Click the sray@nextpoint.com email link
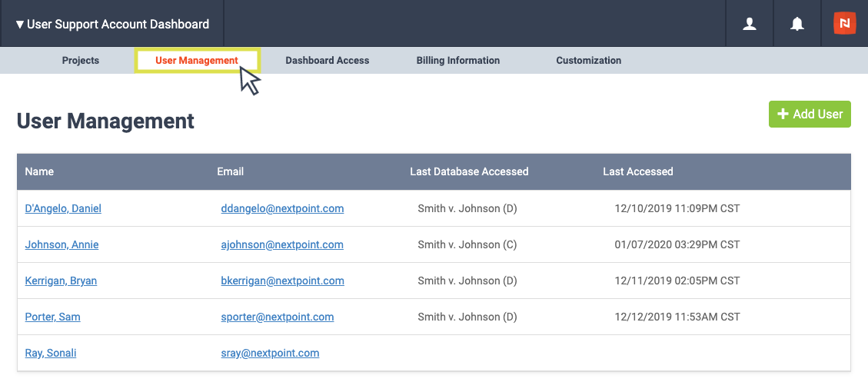Image resolution: width=868 pixels, height=392 pixels. tap(270, 353)
